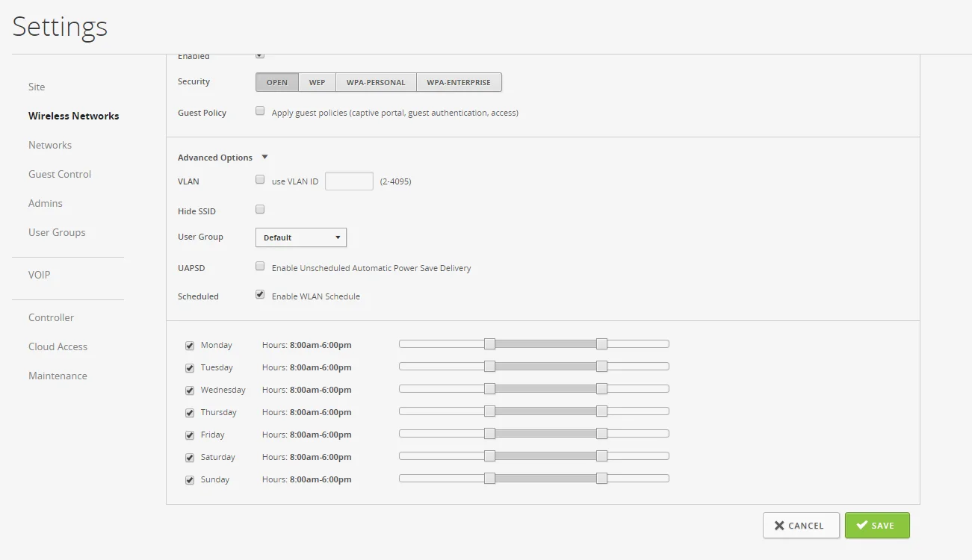Go to Cloud Access settings
Viewport: 972px width, 560px height.
[58, 346]
